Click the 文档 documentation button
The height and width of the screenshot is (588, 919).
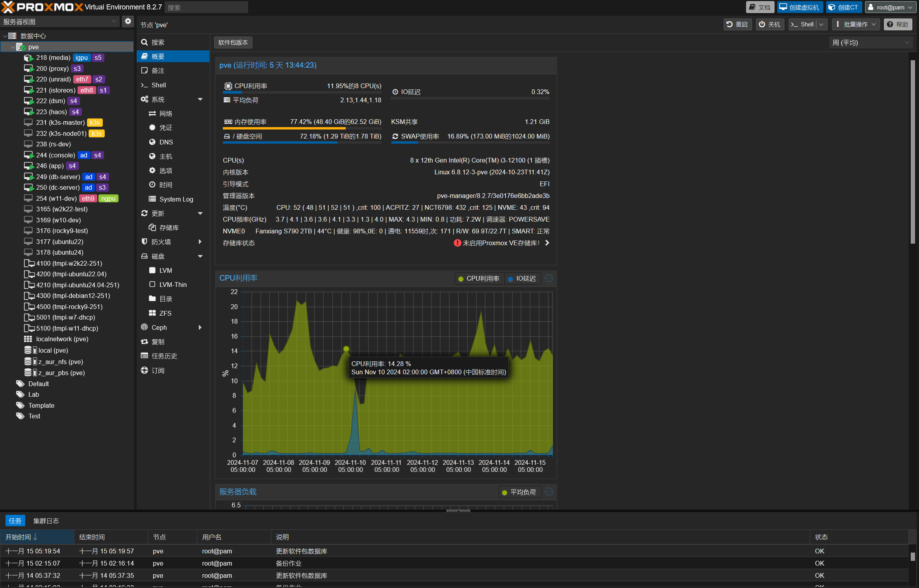(x=760, y=7)
